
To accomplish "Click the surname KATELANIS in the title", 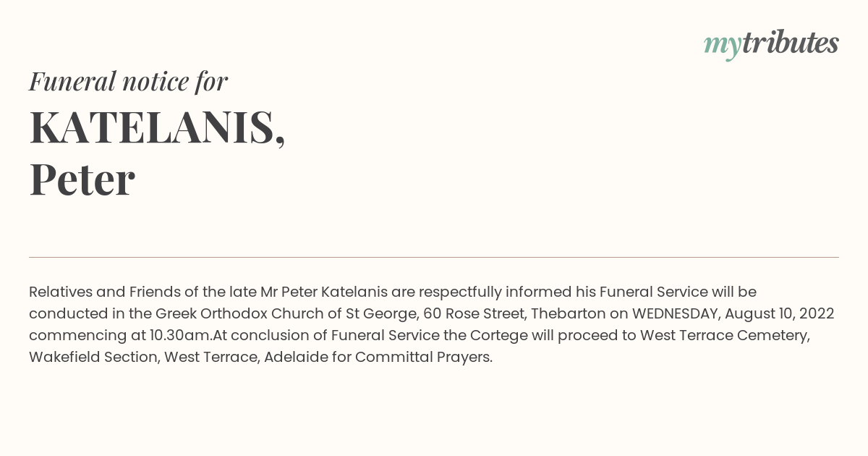I will [x=157, y=128].
